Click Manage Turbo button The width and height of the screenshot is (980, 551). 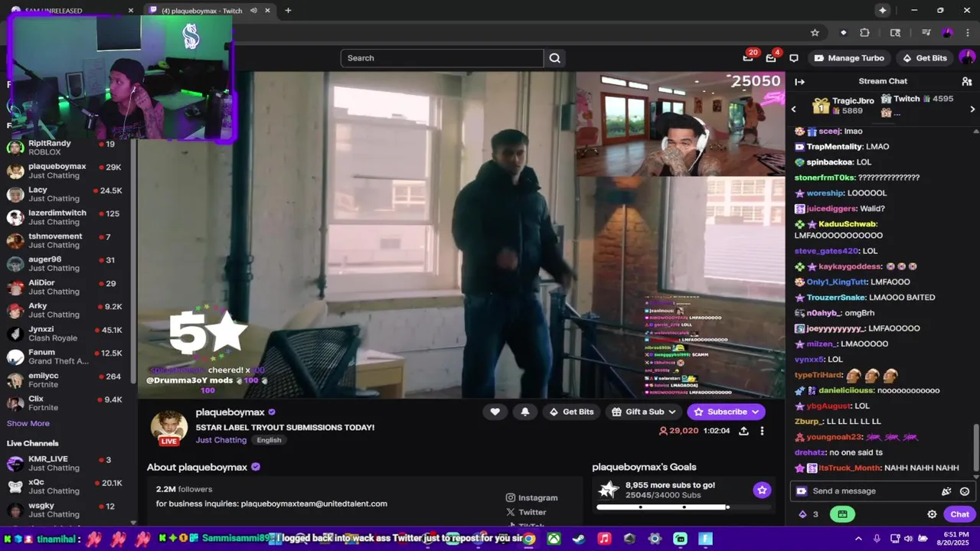(849, 58)
